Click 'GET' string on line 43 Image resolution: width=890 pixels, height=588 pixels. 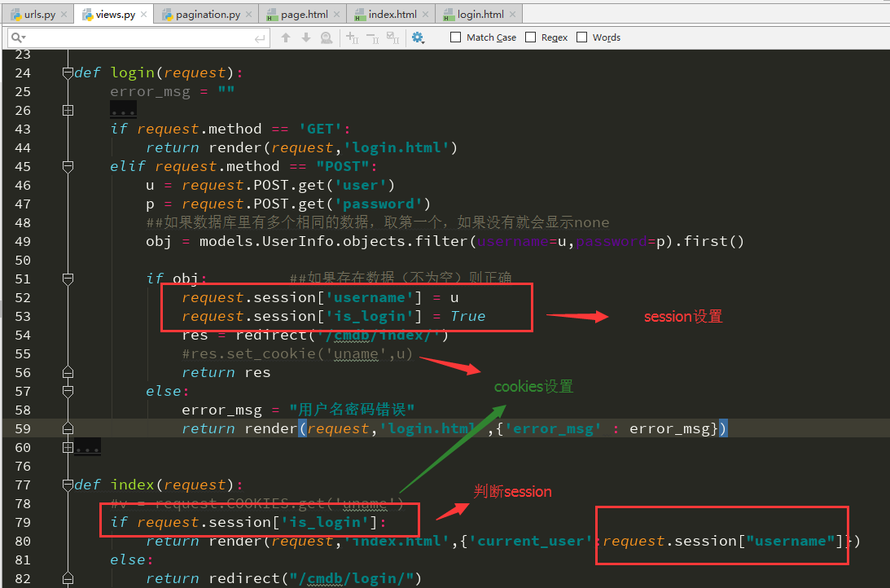[320, 129]
